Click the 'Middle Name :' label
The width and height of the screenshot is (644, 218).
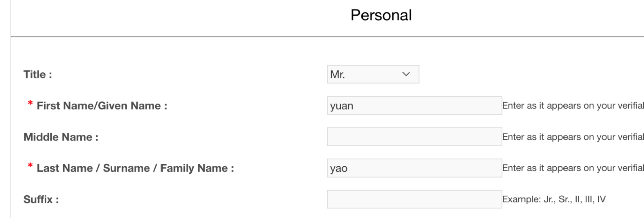pos(61,137)
